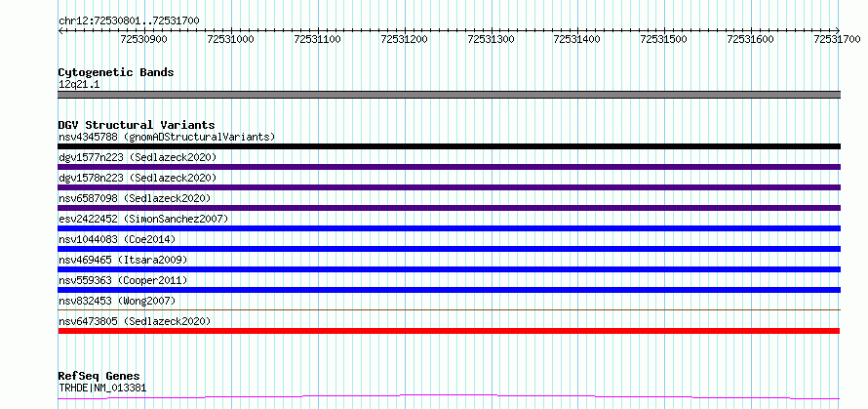Open variant nsv1044083 Coe2014 label
Viewport: 868px width, 409px height.
click(x=117, y=239)
